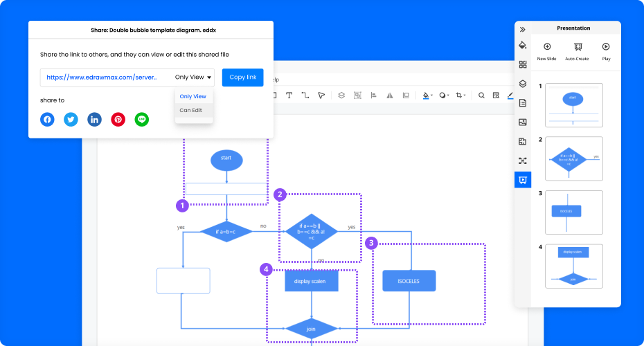
Task: Expand the fill color dropdown arrow
Action: coord(432,95)
